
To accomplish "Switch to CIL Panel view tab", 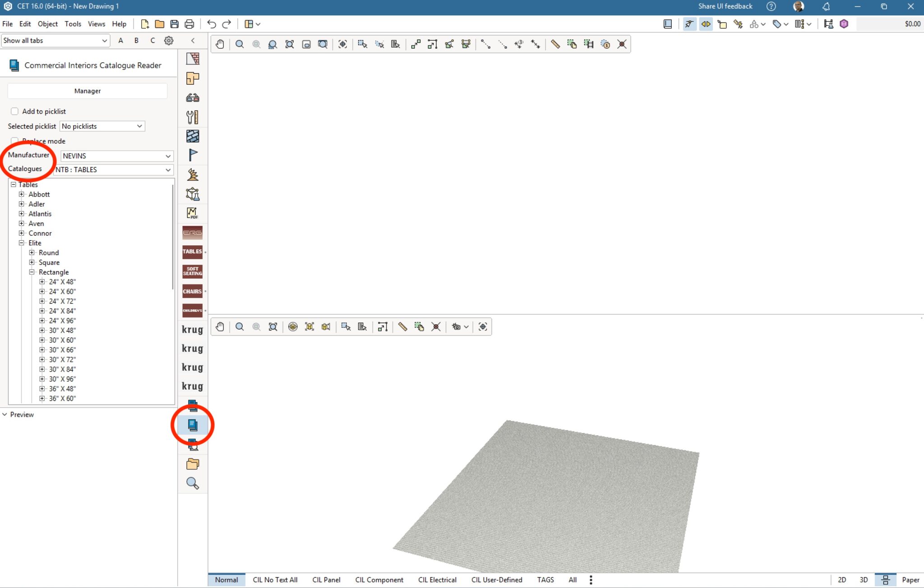I will 326,580.
